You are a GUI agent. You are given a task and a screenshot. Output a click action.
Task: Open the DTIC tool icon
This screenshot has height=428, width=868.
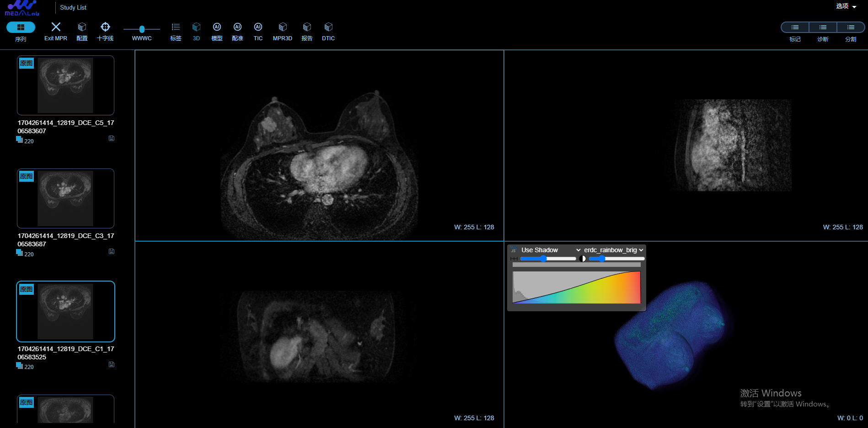click(328, 27)
